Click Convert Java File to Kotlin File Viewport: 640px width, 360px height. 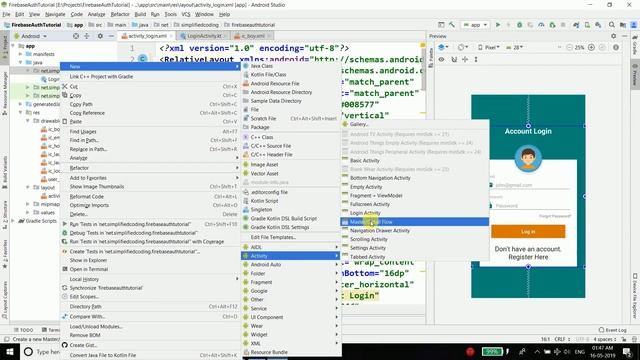[x=150, y=355]
